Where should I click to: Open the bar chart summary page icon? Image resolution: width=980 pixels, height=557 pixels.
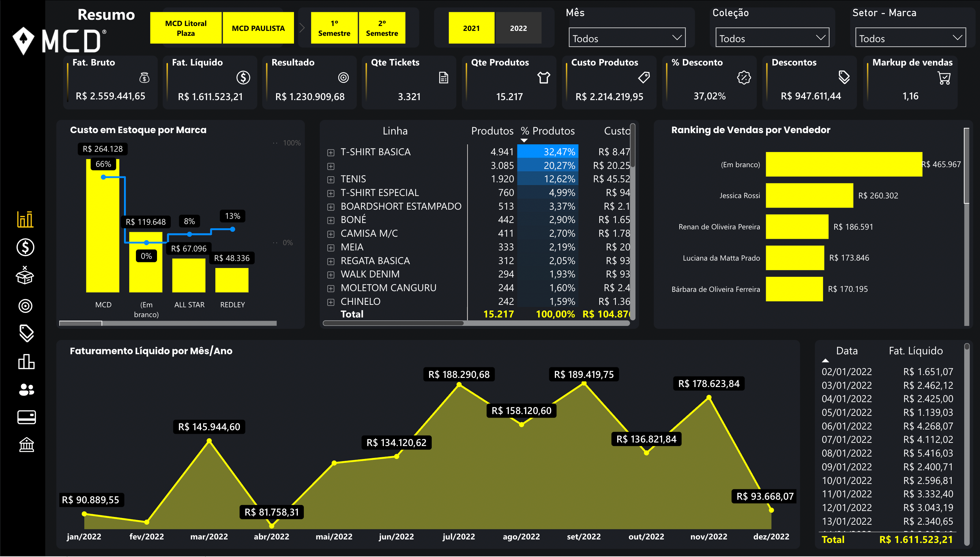pyautogui.click(x=25, y=219)
